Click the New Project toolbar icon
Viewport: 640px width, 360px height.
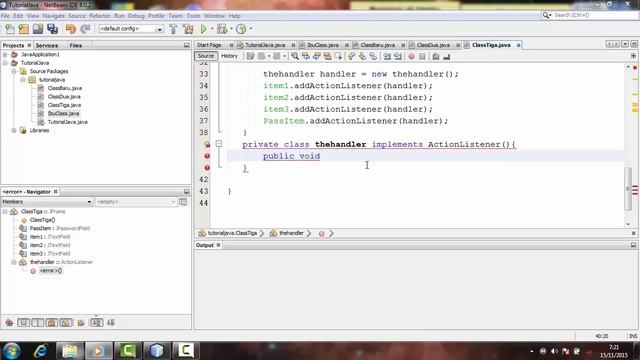point(24,29)
